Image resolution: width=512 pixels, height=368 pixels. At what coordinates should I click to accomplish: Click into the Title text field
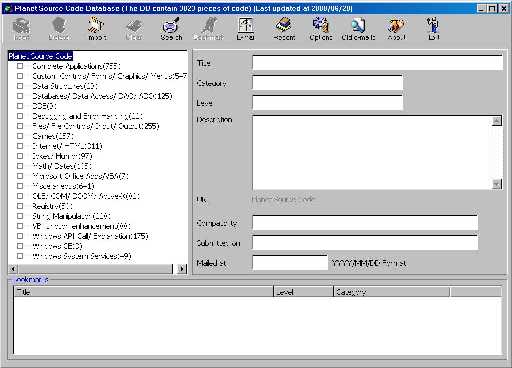[x=377, y=63]
